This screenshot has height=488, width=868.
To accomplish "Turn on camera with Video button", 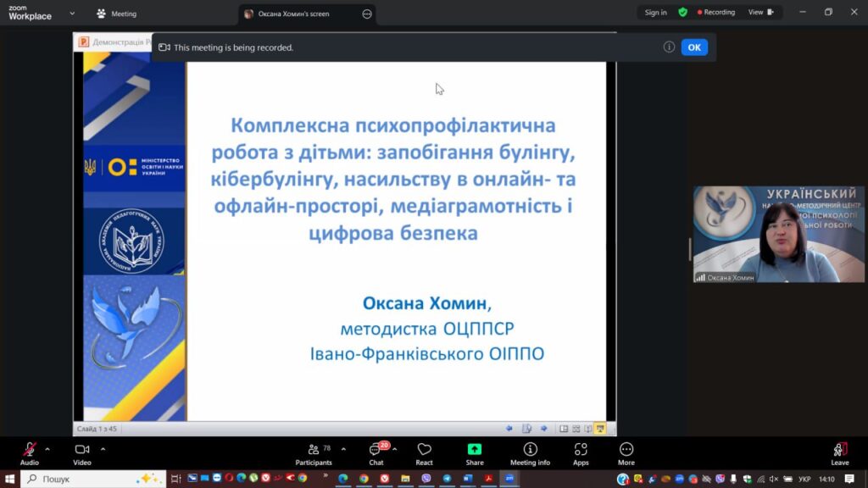I will click(82, 452).
